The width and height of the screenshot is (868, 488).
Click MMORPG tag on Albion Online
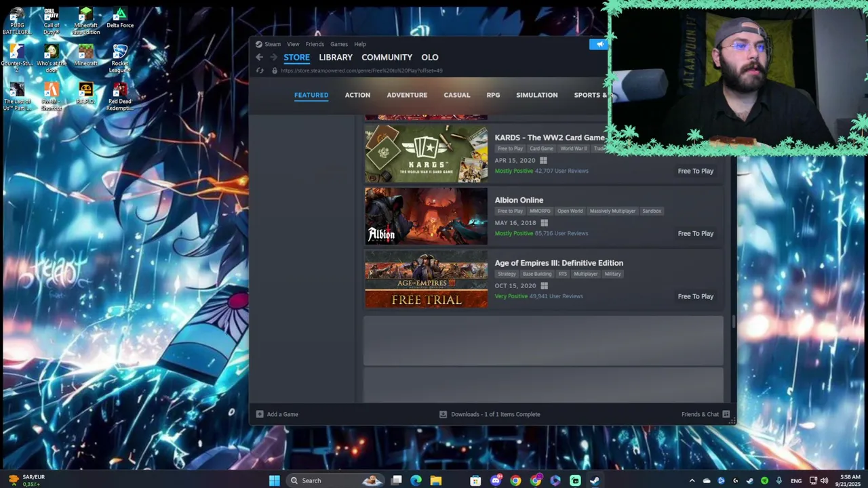tap(540, 211)
